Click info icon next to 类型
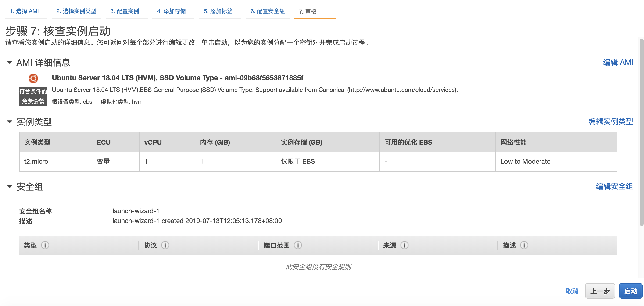This screenshot has height=306, width=644. 45,245
